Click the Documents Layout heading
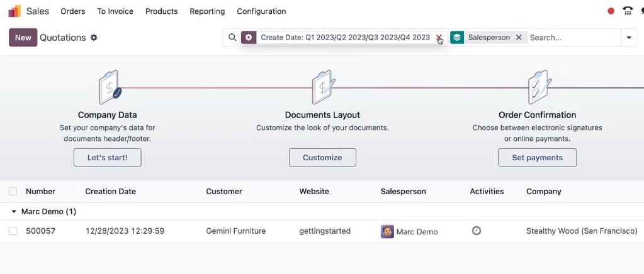The height and width of the screenshot is (274, 644). (322, 115)
